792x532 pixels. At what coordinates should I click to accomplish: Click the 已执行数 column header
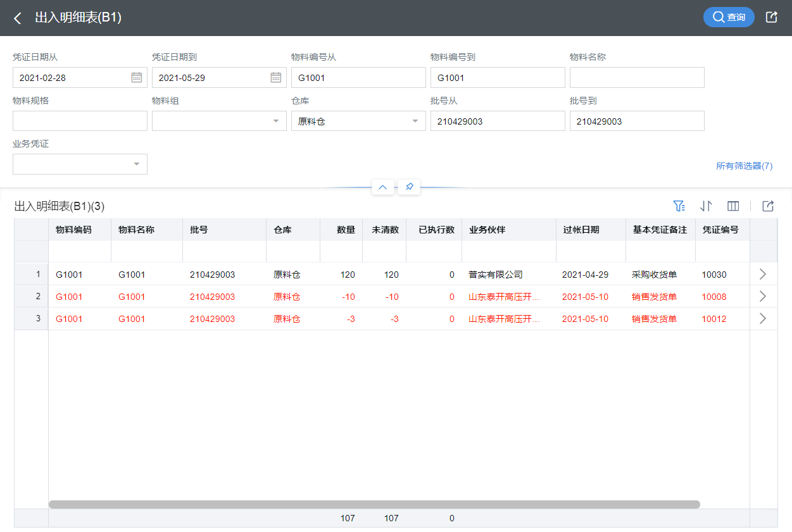point(434,230)
